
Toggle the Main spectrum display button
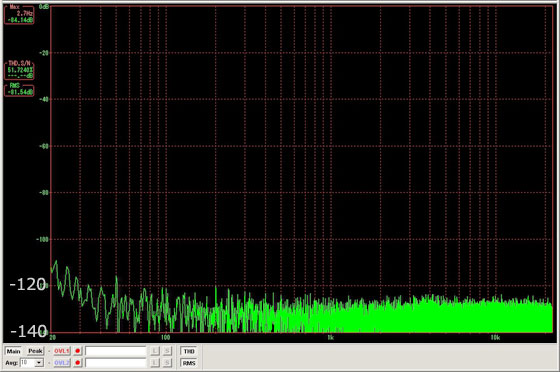point(13,351)
